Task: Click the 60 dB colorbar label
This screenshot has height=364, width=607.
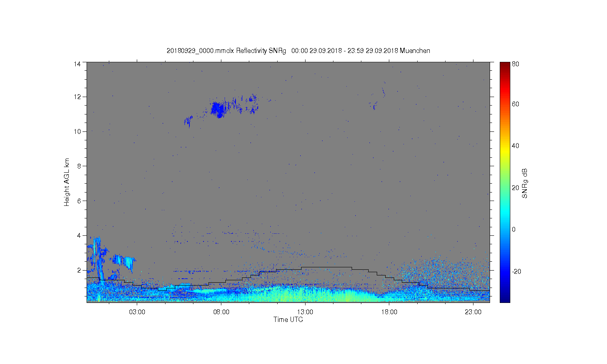Action: (516, 104)
